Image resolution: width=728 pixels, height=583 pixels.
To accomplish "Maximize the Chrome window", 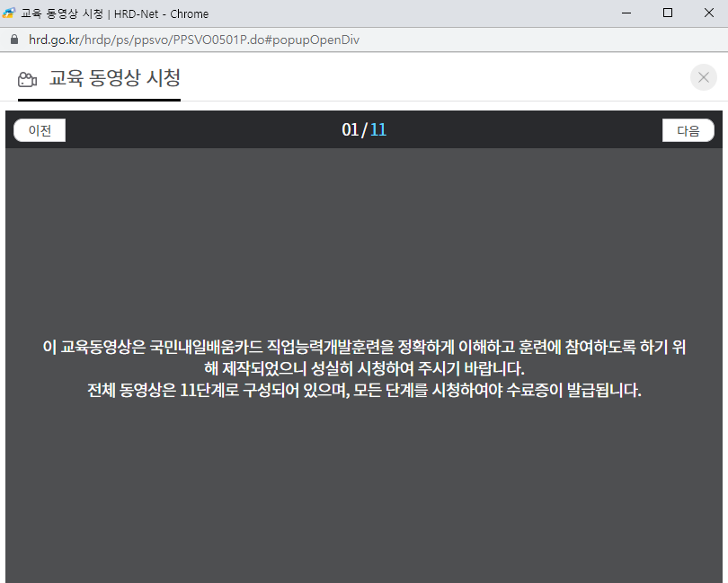I will click(x=668, y=13).
